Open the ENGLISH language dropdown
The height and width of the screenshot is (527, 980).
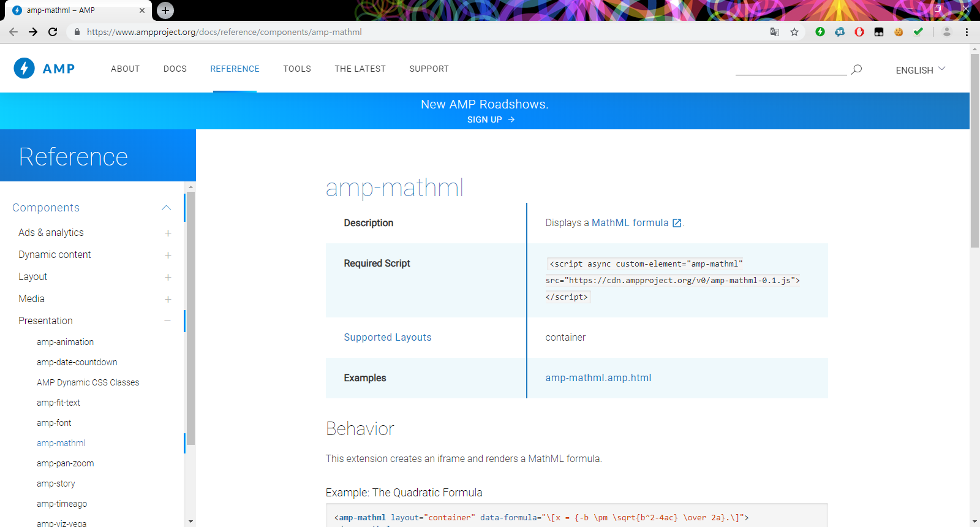pyautogui.click(x=921, y=70)
